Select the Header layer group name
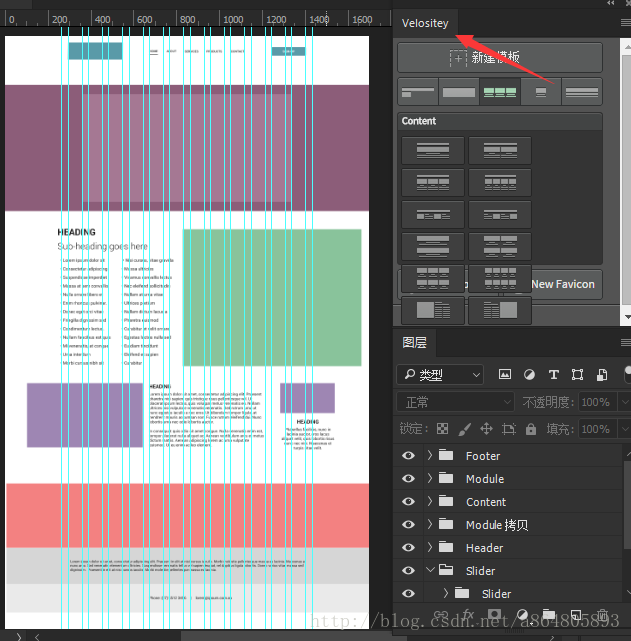 point(484,548)
